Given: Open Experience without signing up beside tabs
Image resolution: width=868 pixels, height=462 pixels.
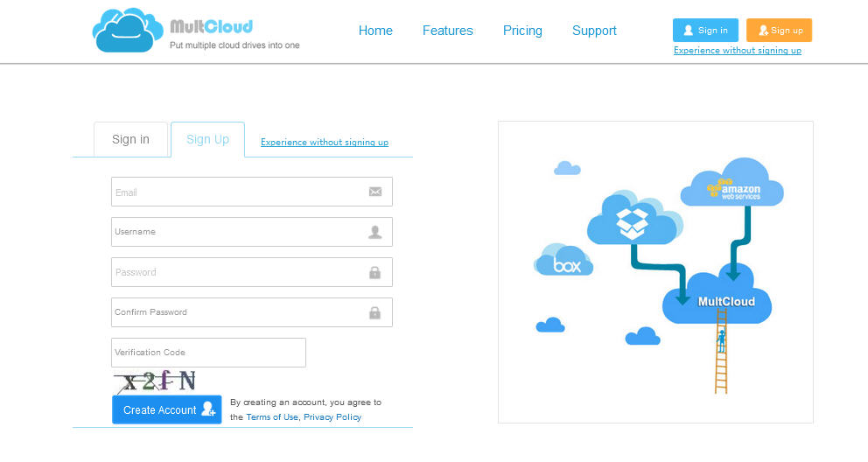Looking at the screenshot, I should point(325,143).
